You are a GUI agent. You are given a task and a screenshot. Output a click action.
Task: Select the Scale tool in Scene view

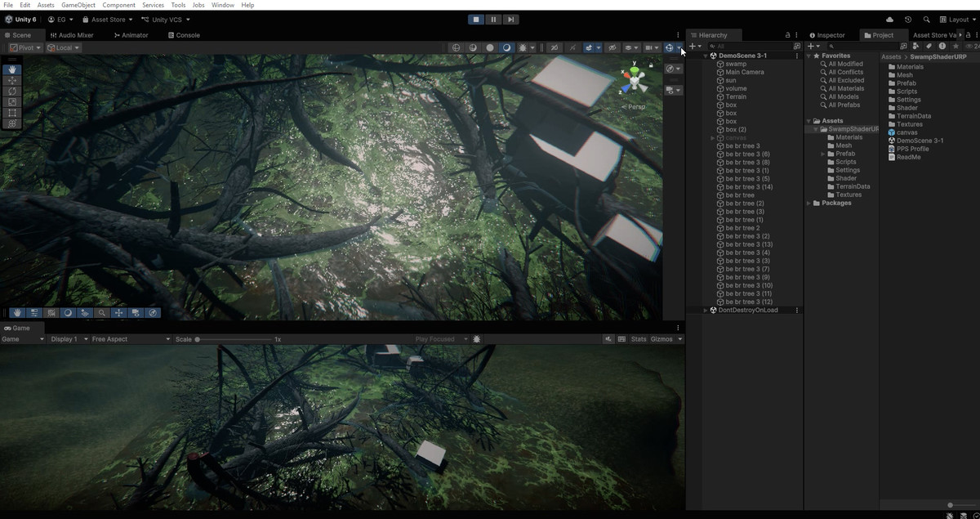(x=12, y=101)
